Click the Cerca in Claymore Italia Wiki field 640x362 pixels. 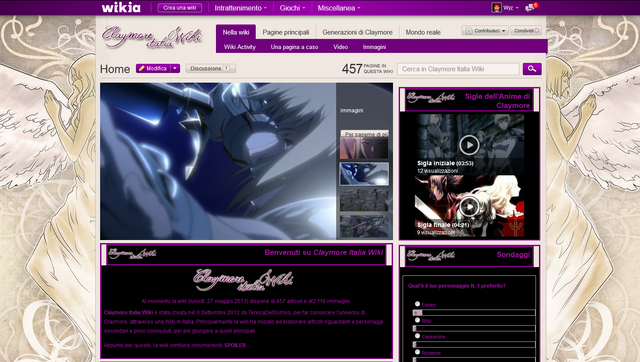458,69
